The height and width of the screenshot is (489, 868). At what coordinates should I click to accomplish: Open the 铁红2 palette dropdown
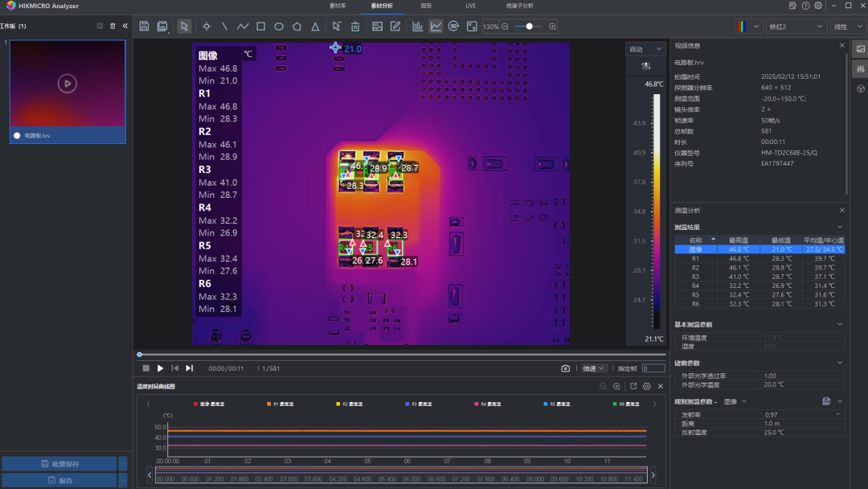tap(795, 27)
